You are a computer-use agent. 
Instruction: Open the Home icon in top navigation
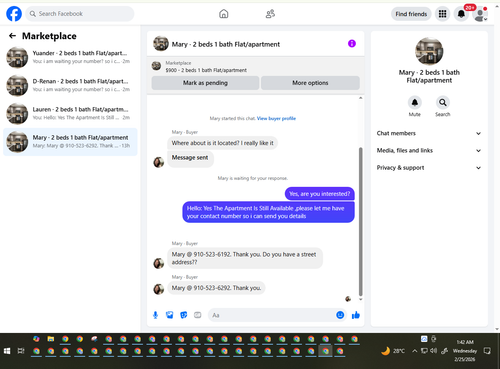[x=224, y=14]
